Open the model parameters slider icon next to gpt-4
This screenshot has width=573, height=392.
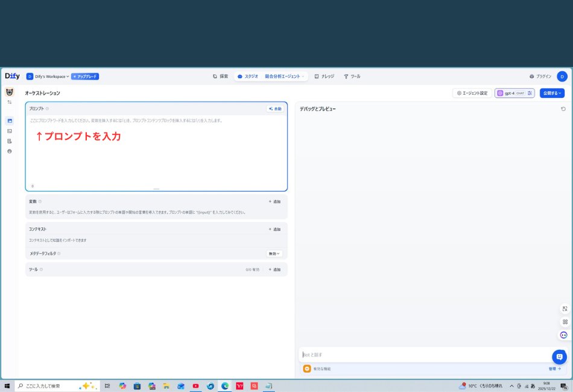[x=530, y=93]
